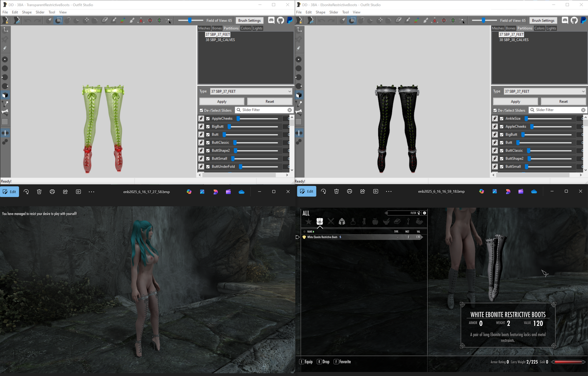588x376 pixels.
Task: Click Apply button in TransparentRestrictiveBoots window
Action: tap(222, 102)
